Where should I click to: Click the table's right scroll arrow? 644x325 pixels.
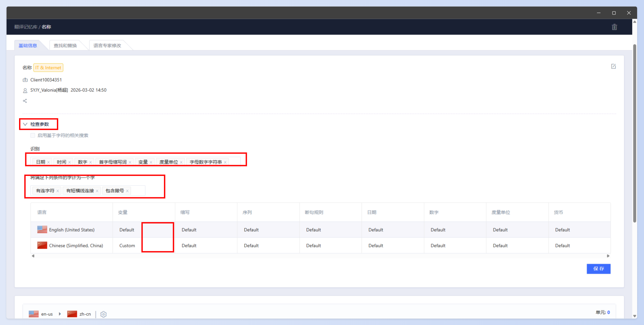pyautogui.click(x=608, y=256)
